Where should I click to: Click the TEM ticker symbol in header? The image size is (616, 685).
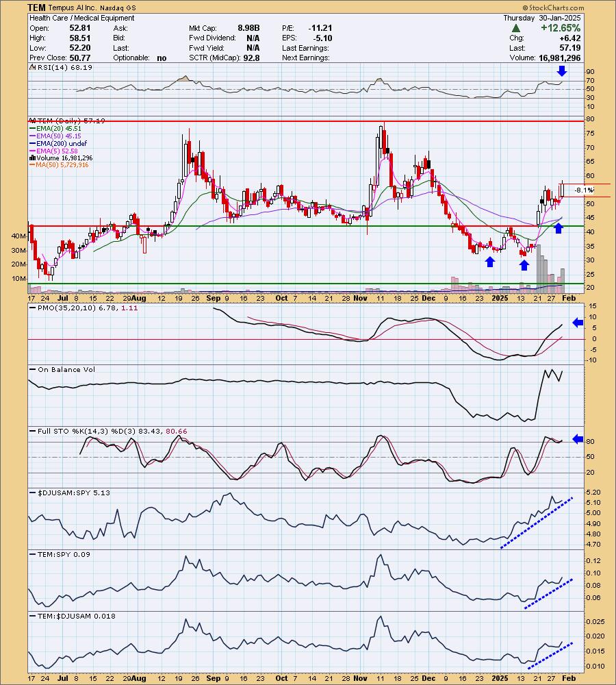pyautogui.click(x=37, y=8)
